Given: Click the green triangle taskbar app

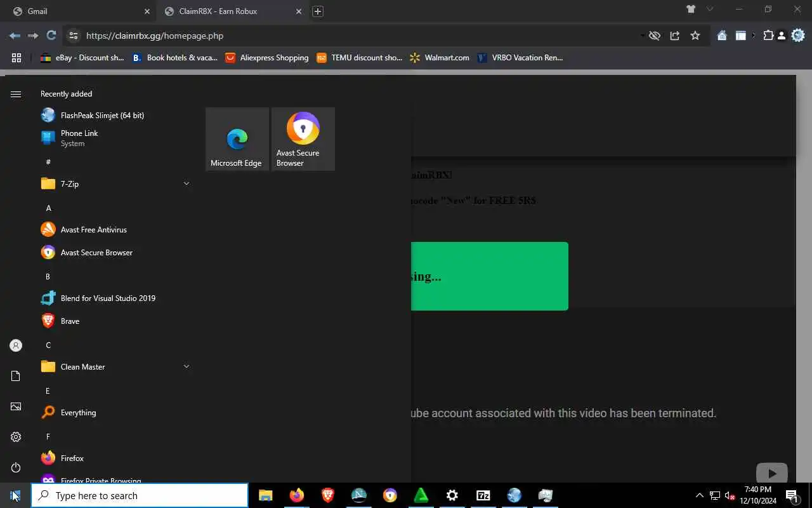Looking at the screenshot, I should click(x=421, y=495).
